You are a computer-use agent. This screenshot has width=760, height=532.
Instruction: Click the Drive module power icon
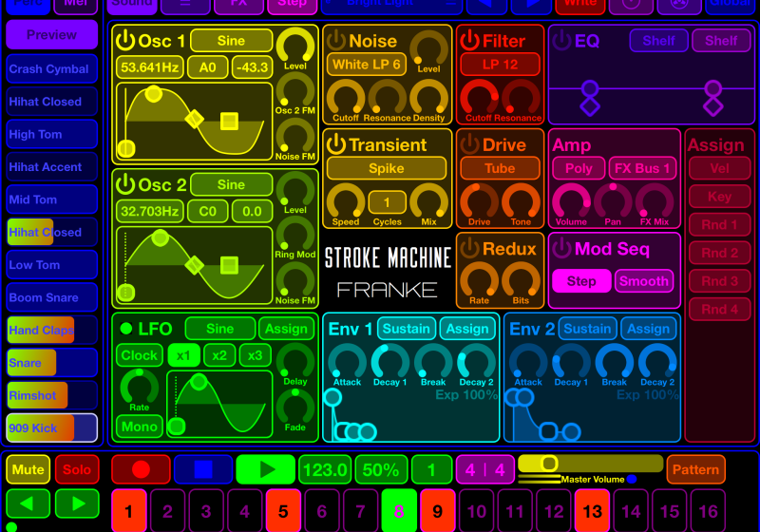pos(469,144)
